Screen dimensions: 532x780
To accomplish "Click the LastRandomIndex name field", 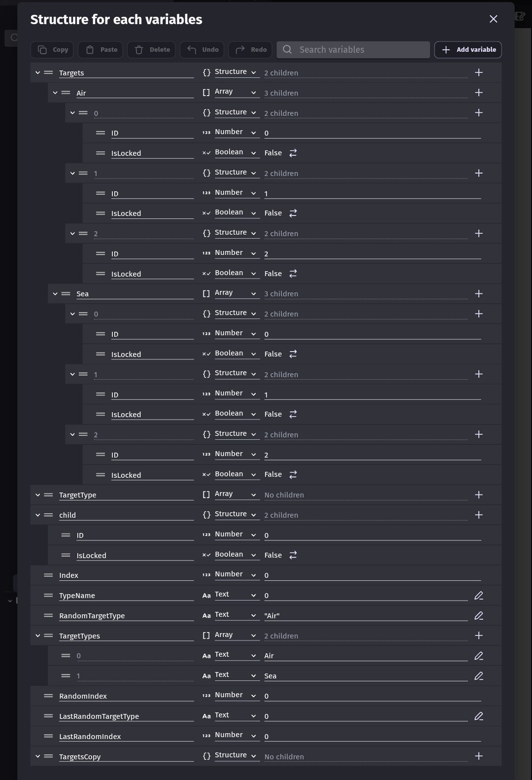I will (126, 737).
